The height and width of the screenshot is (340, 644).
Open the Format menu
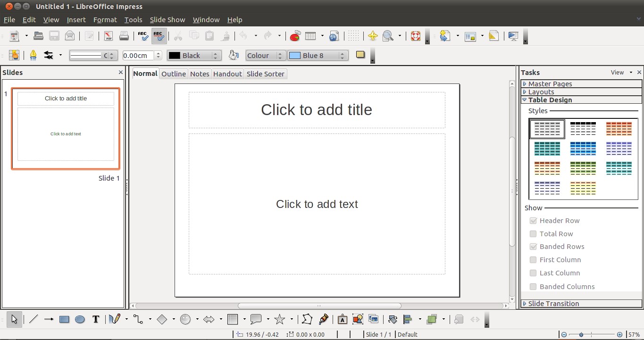click(x=105, y=19)
